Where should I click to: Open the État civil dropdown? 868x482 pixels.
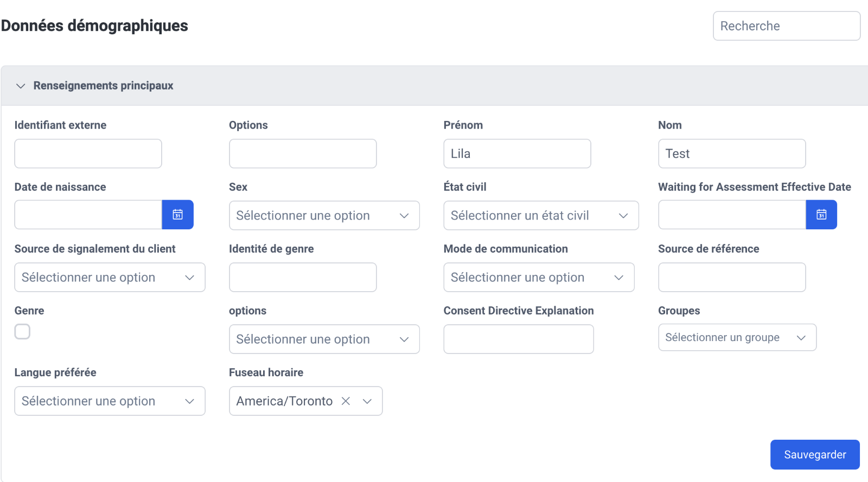541,215
